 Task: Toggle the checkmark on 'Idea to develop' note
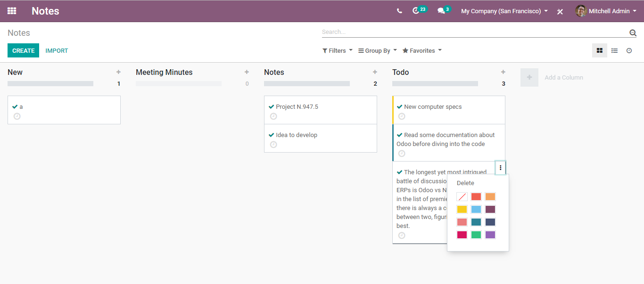[x=271, y=135]
